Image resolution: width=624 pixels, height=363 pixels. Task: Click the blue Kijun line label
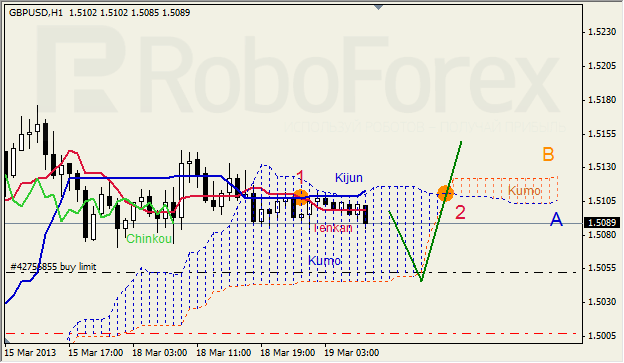(x=349, y=178)
